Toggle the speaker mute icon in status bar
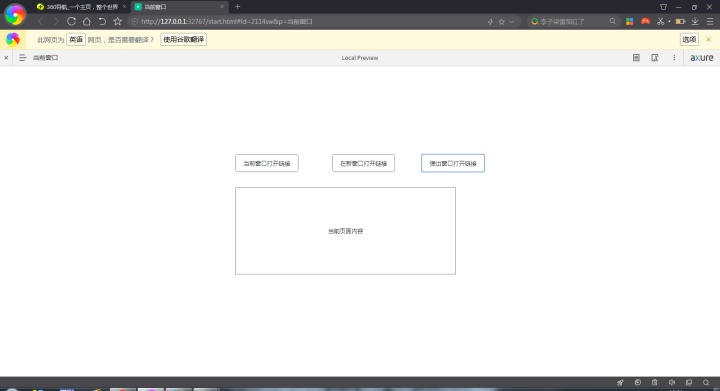720x391 pixels. [672, 382]
